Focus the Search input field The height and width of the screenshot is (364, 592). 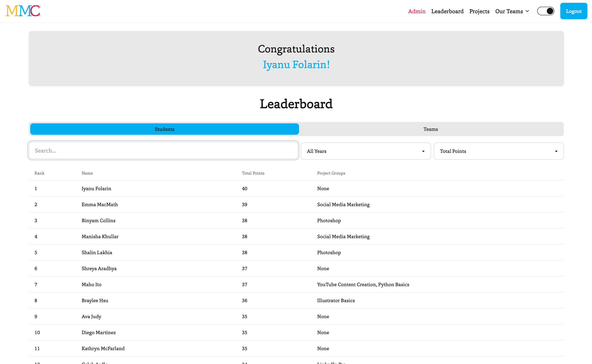163,151
